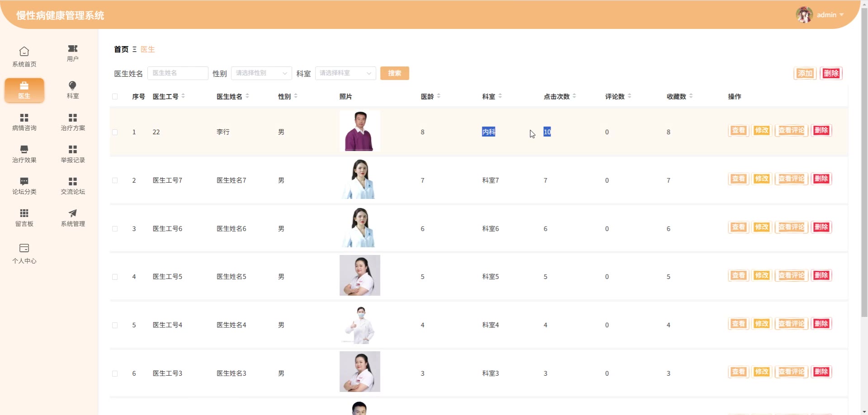
Task: Open 科室 lightbulb icon in sidebar
Action: [x=72, y=85]
